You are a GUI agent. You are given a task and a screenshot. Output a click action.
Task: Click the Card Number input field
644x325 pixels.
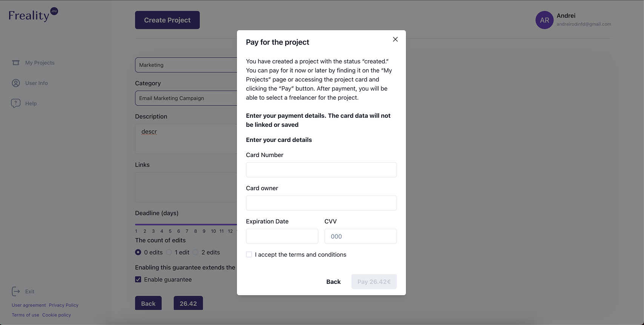click(x=321, y=170)
